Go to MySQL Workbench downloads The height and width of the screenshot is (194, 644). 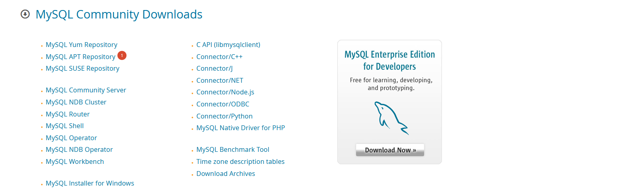pyautogui.click(x=75, y=161)
